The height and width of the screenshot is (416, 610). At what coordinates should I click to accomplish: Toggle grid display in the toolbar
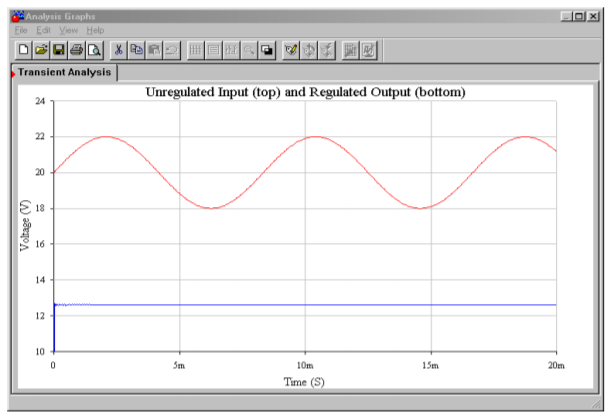[x=196, y=49]
